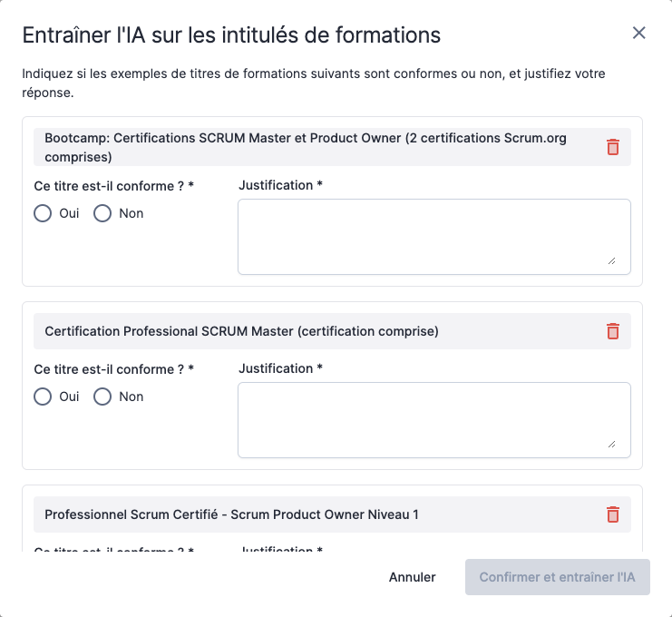The image size is (672, 617).
Task: Choose Oui for Certification Professional SCRUM Master
Action: coord(43,397)
